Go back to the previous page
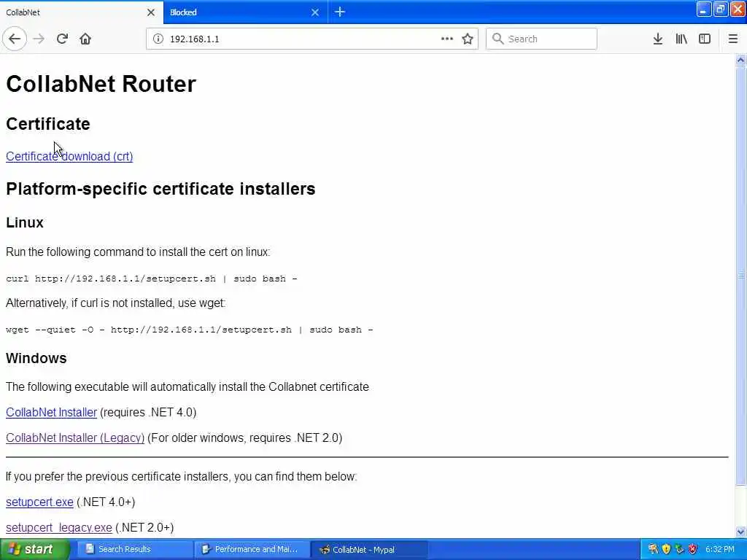 coord(15,39)
